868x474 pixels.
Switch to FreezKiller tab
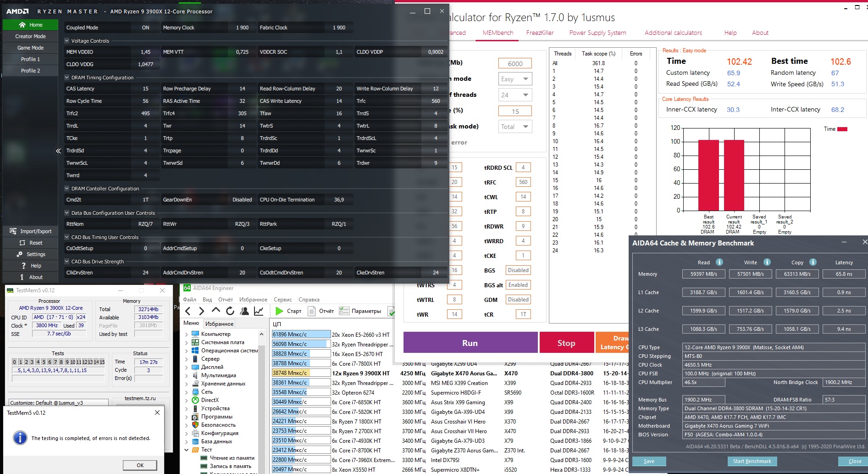pyautogui.click(x=540, y=33)
